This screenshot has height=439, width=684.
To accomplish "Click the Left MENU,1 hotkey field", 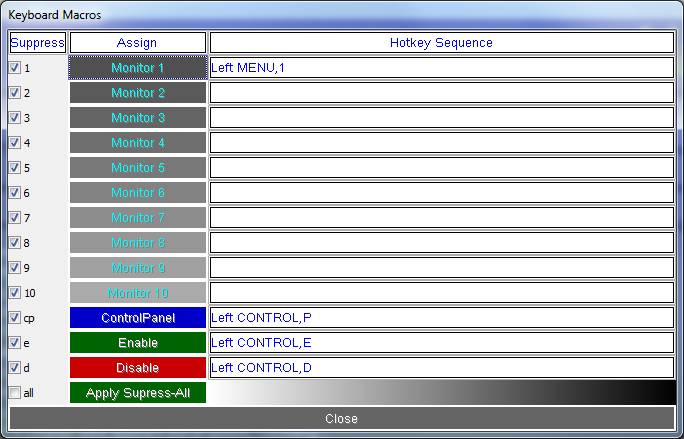I will coord(442,68).
